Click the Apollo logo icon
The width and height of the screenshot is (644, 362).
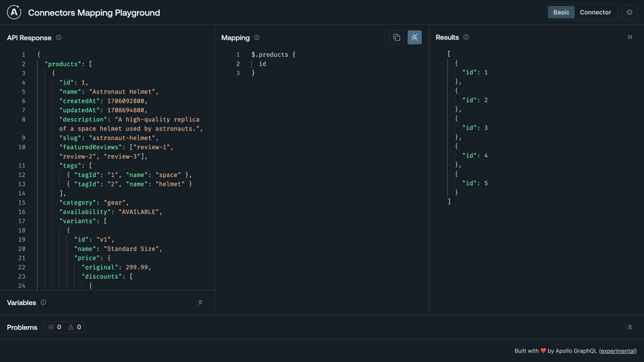pos(14,12)
